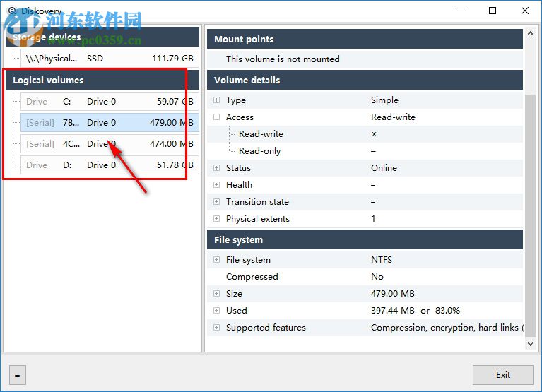This screenshot has width=542, height=392.
Task: Expand the Physical extents row
Action: pyautogui.click(x=216, y=219)
